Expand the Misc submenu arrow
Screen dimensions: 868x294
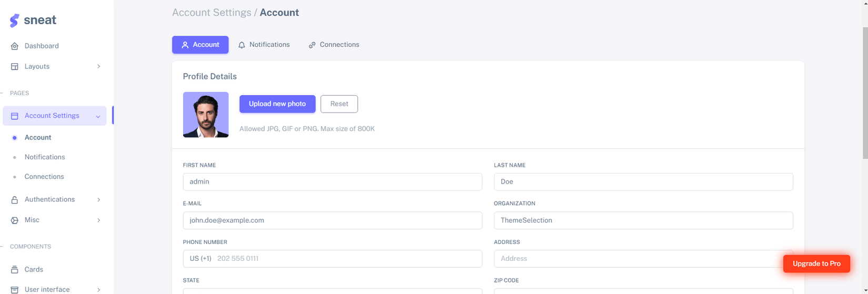coord(98,220)
